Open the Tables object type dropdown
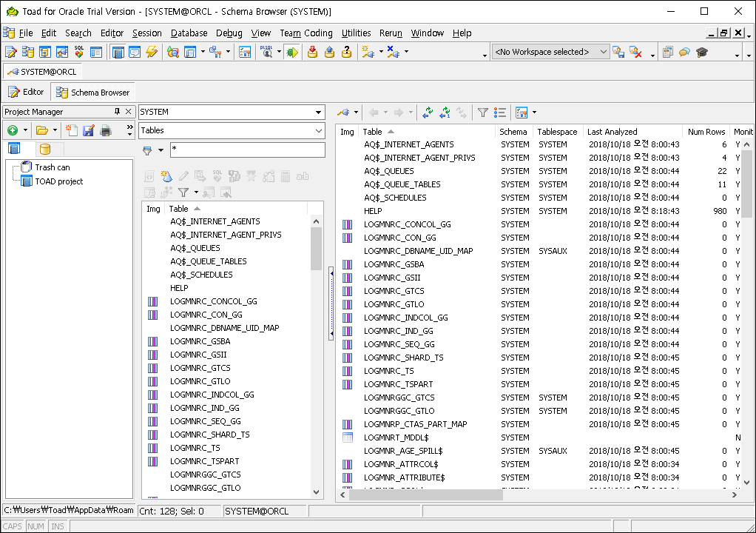 (x=319, y=130)
